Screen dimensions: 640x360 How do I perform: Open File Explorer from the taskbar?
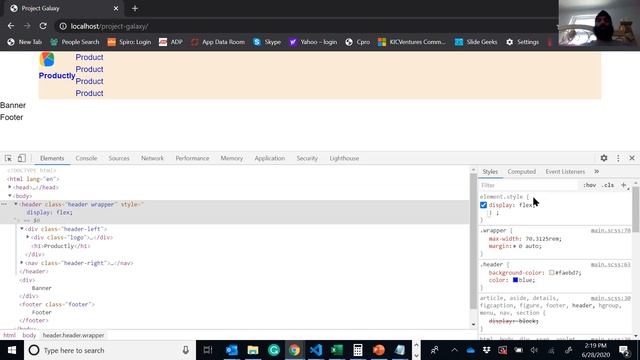[253, 350]
